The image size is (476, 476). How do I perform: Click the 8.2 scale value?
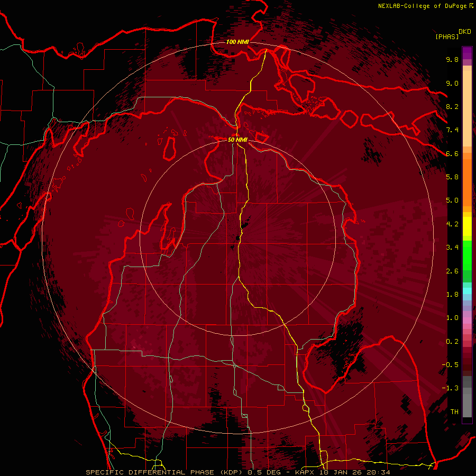coord(452,106)
